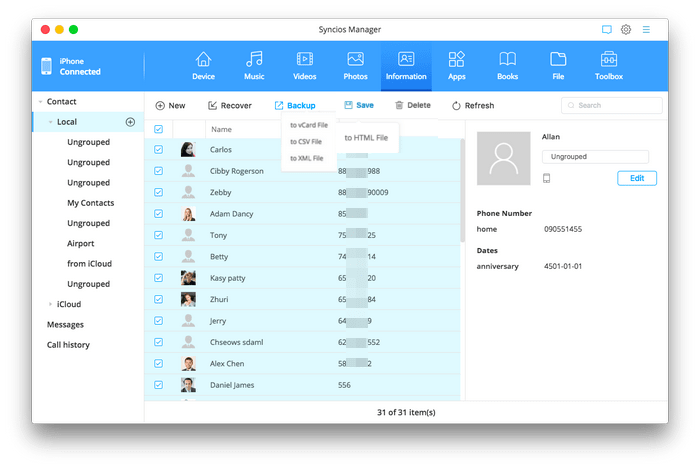Click the Save button
The image size is (700, 469).
point(358,105)
